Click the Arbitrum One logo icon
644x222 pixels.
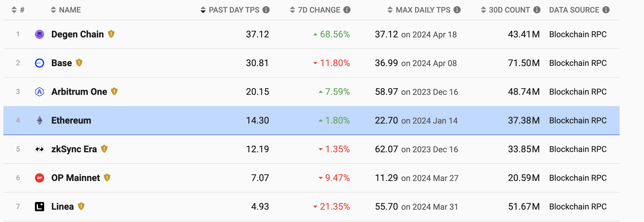40,92
